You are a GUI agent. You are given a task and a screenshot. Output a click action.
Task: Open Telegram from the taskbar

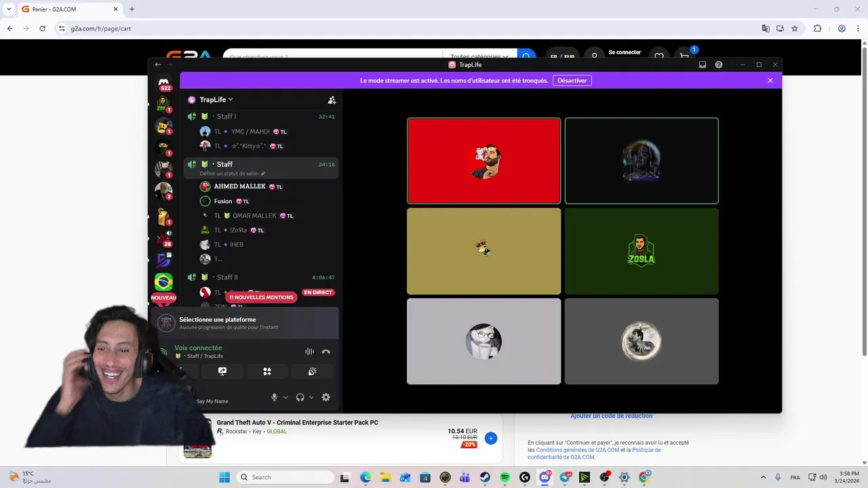click(565, 477)
